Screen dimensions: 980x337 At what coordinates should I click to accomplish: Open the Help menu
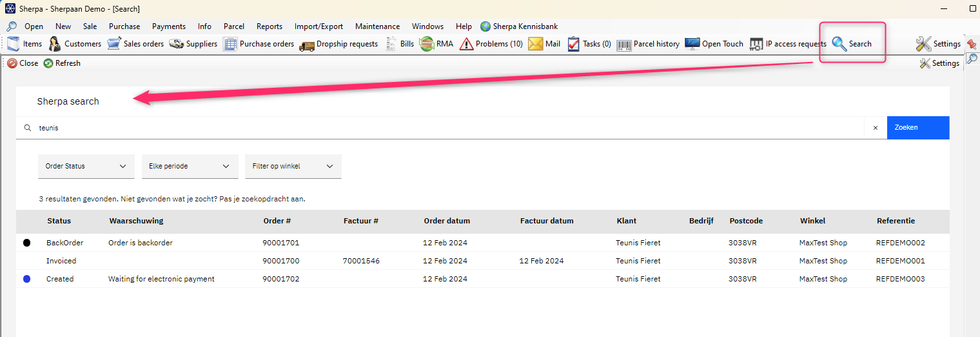pos(464,26)
